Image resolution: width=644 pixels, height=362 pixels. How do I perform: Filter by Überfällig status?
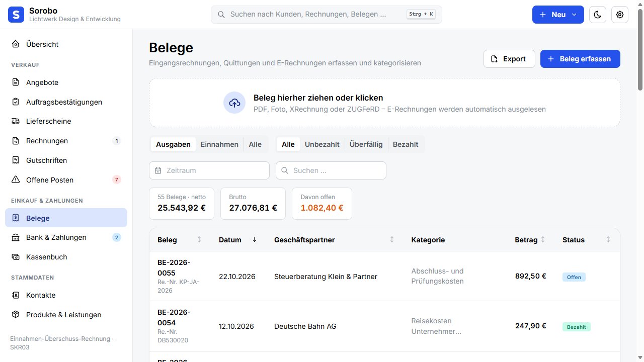click(366, 144)
